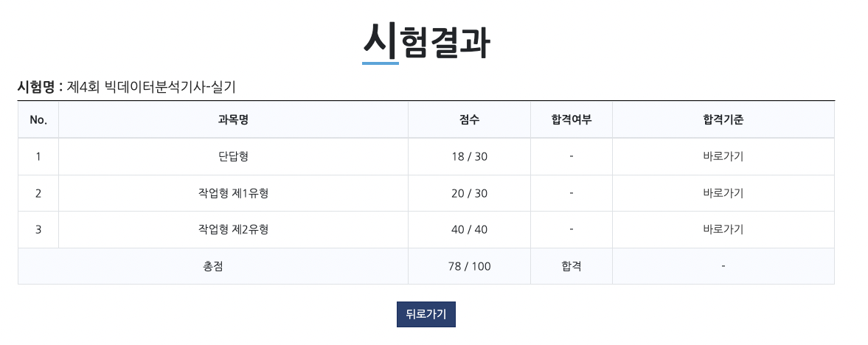Open 바로가기 link for 작업형 제1유형

click(723, 193)
